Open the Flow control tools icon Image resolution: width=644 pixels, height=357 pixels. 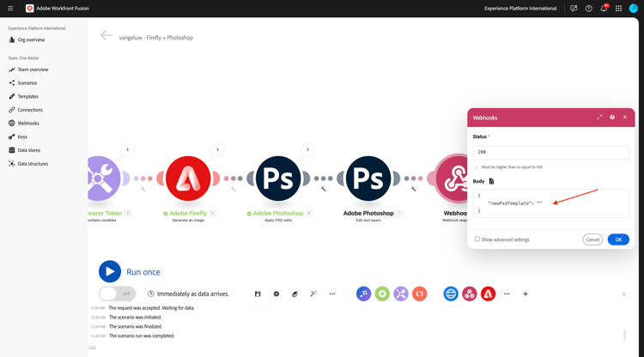(x=363, y=293)
